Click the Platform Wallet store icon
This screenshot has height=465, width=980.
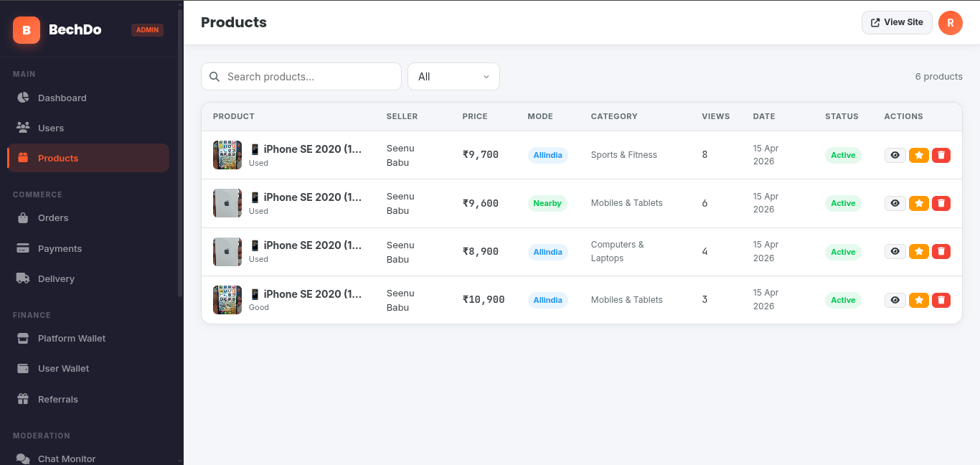tap(23, 338)
